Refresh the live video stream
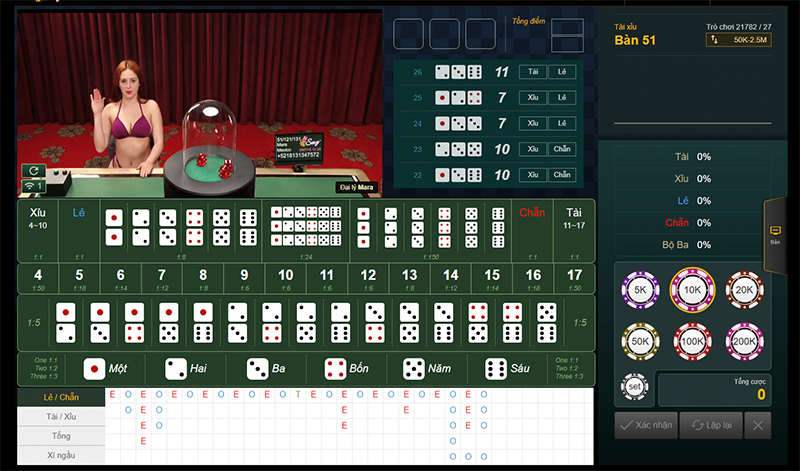This screenshot has height=471, width=800. point(34,170)
